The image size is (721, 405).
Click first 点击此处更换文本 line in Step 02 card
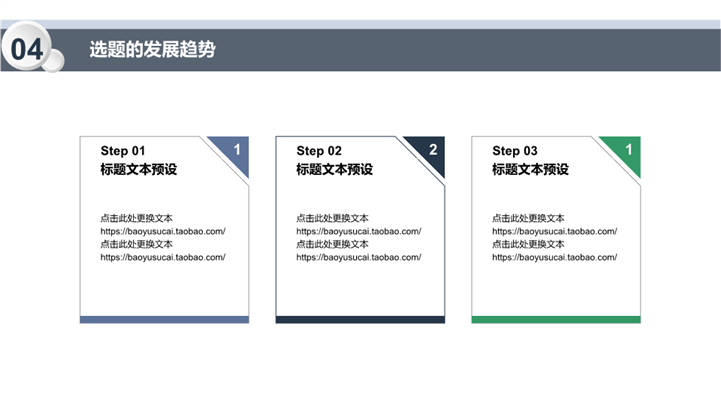coord(332,218)
